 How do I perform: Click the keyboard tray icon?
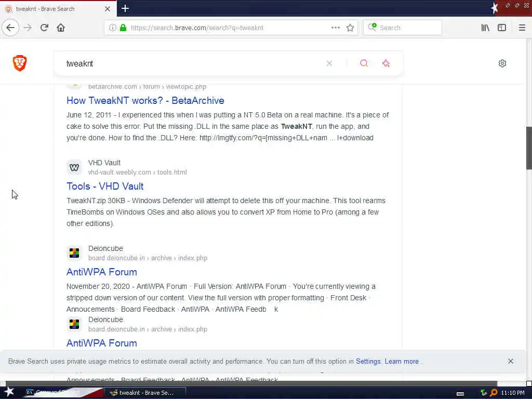click(x=460, y=393)
